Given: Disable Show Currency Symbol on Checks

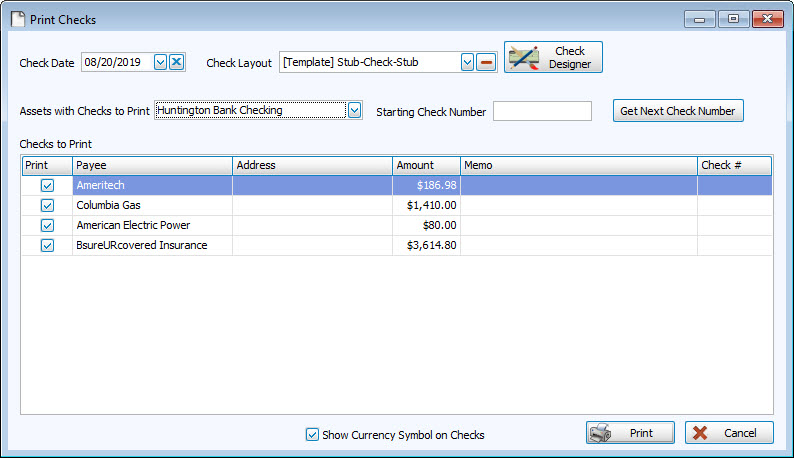Looking at the screenshot, I should (x=313, y=435).
